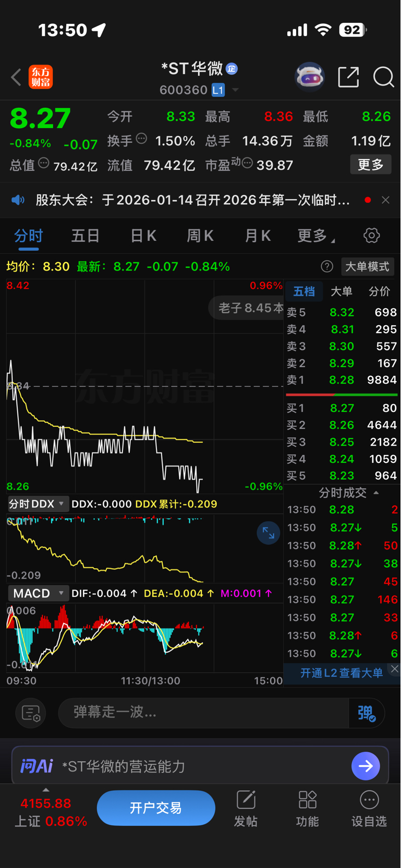Switch to 五日 chart tab
This screenshot has height=868, width=401.
tap(86, 236)
